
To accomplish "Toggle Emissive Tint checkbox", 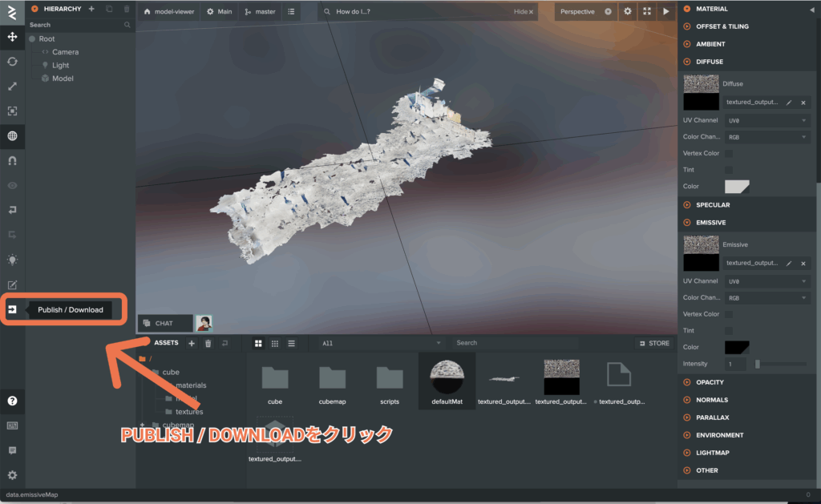I will coord(729,331).
